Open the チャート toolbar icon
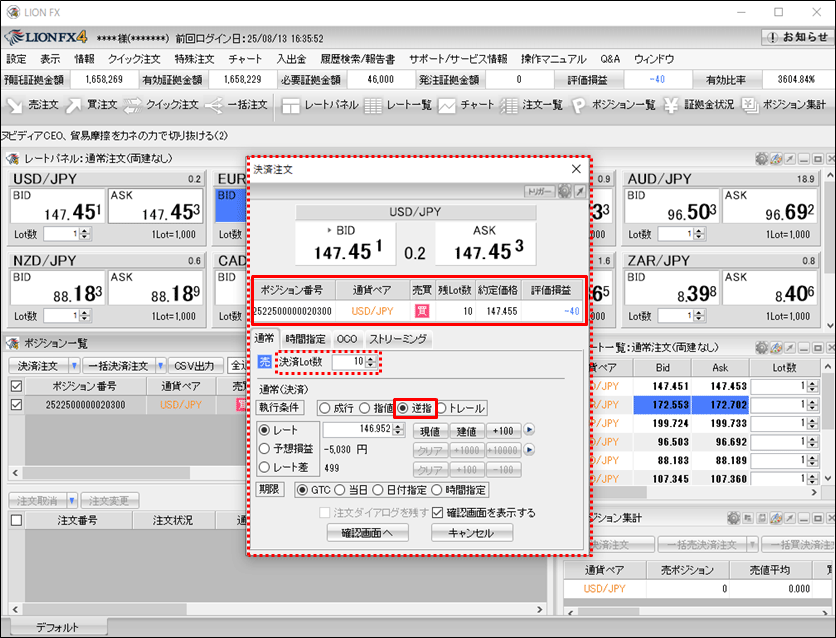This screenshot has width=836, height=638. (465, 104)
